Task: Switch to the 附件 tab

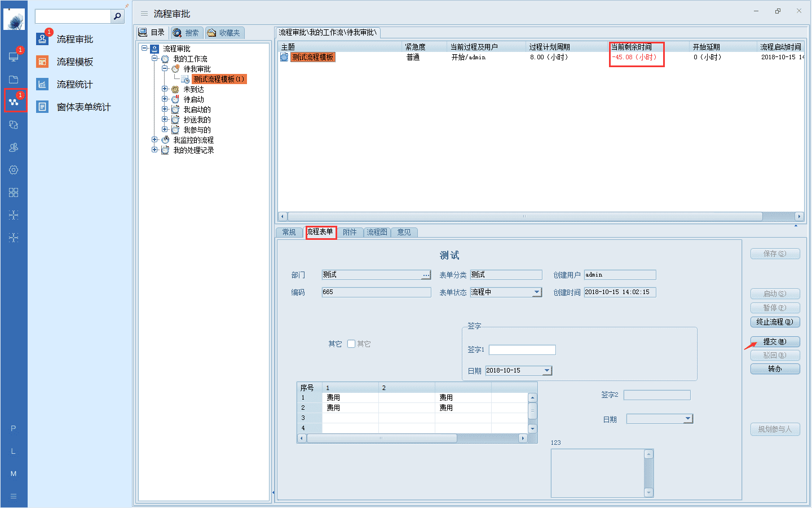Action: click(x=350, y=232)
